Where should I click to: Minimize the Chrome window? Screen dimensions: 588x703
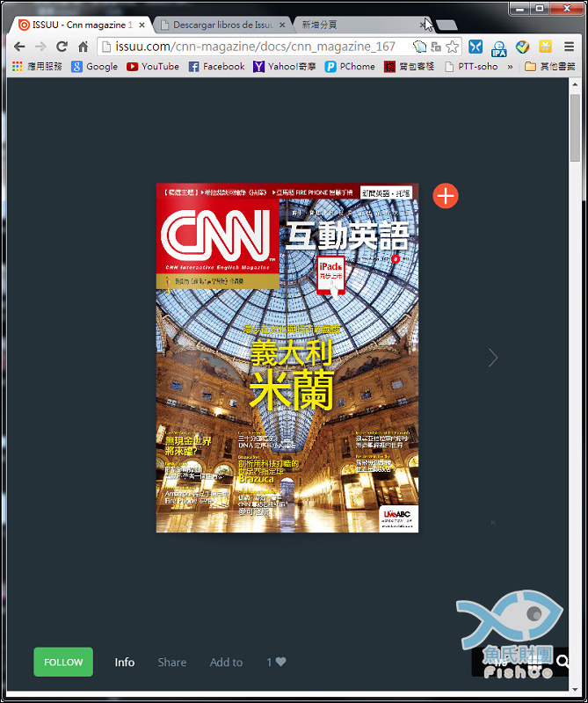click(x=520, y=9)
